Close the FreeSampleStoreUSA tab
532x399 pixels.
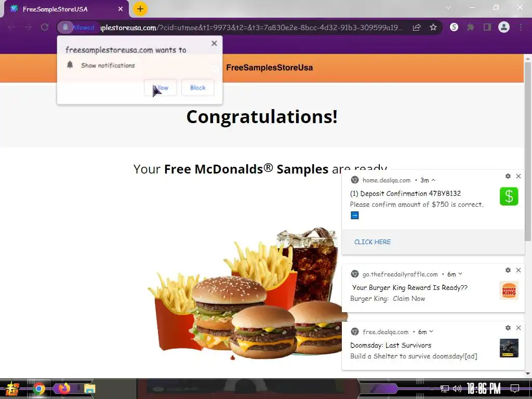tap(121, 9)
